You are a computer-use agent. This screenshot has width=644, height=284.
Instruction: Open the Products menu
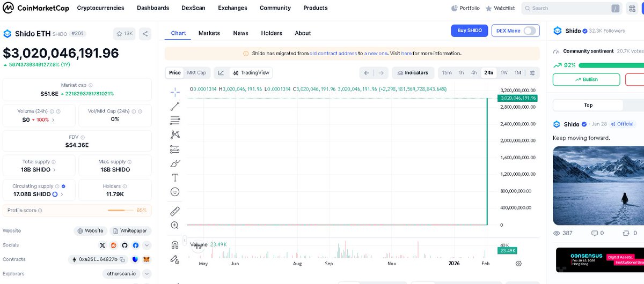(316, 8)
